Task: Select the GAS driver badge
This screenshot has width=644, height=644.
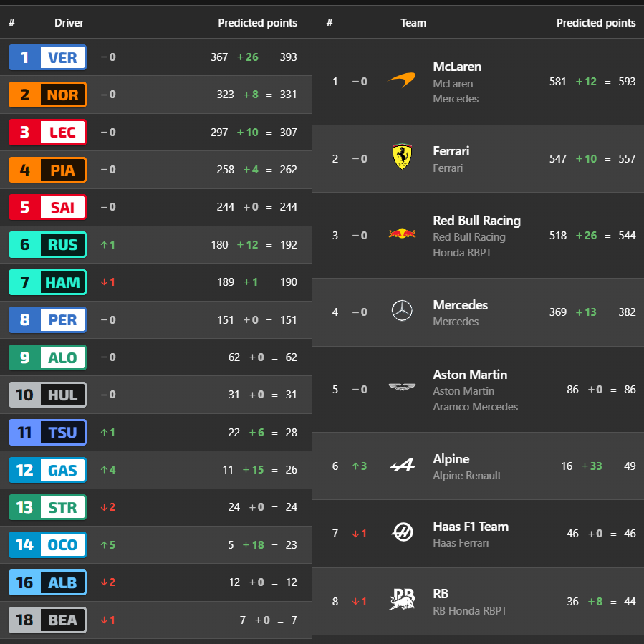Action: point(48,470)
